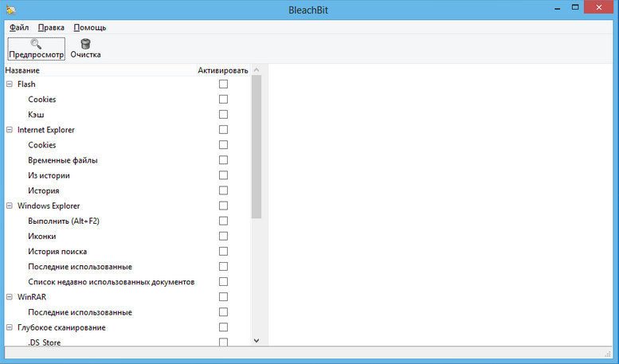Select the Из истории item
Viewport: 619px width, 364px height.
click(49, 175)
